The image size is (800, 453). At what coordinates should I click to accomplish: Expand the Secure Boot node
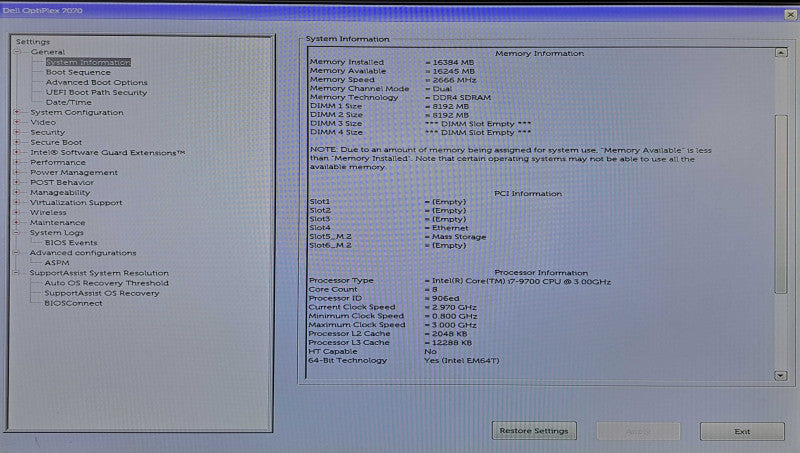click(17, 142)
